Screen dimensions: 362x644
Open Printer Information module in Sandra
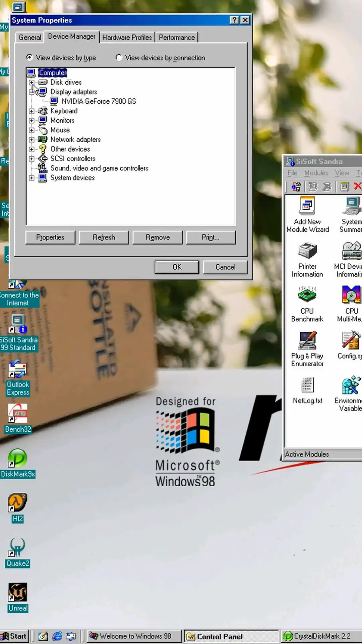pos(307,260)
